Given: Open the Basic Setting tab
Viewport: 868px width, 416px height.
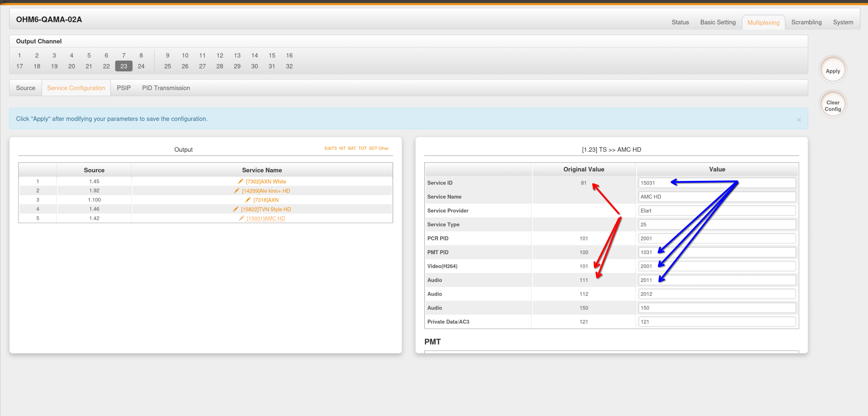Looking at the screenshot, I should pos(718,22).
